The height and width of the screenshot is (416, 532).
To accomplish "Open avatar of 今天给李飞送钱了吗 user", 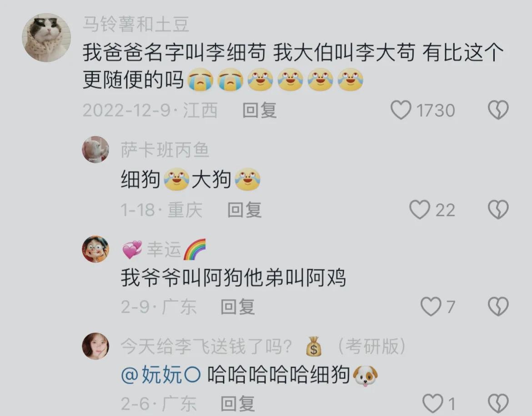I will pyautogui.click(x=95, y=346).
